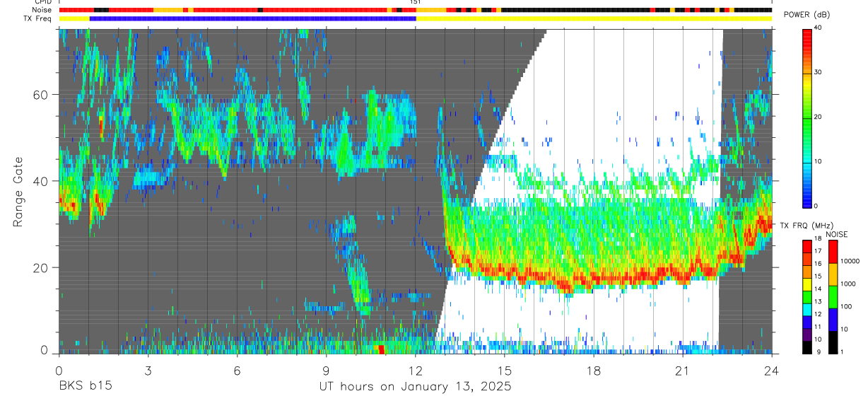Click the '3' tick on UT hours axis
Screen dimensions: 868x401
pyautogui.click(x=148, y=371)
